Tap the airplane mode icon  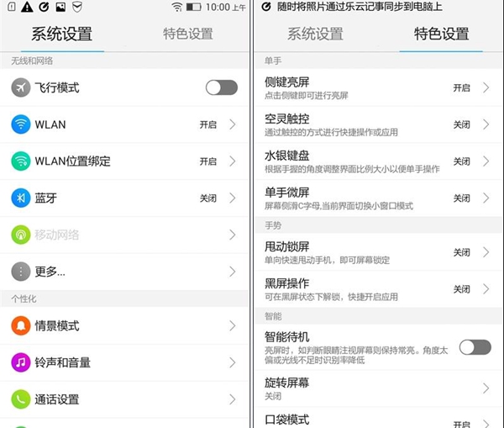point(21,87)
